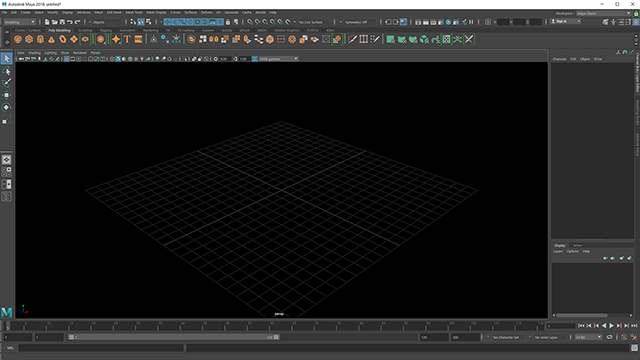The height and width of the screenshot is (360, 640).
Task: Create a polygon cone from the shelf
Action: click(x=51, y=39)
